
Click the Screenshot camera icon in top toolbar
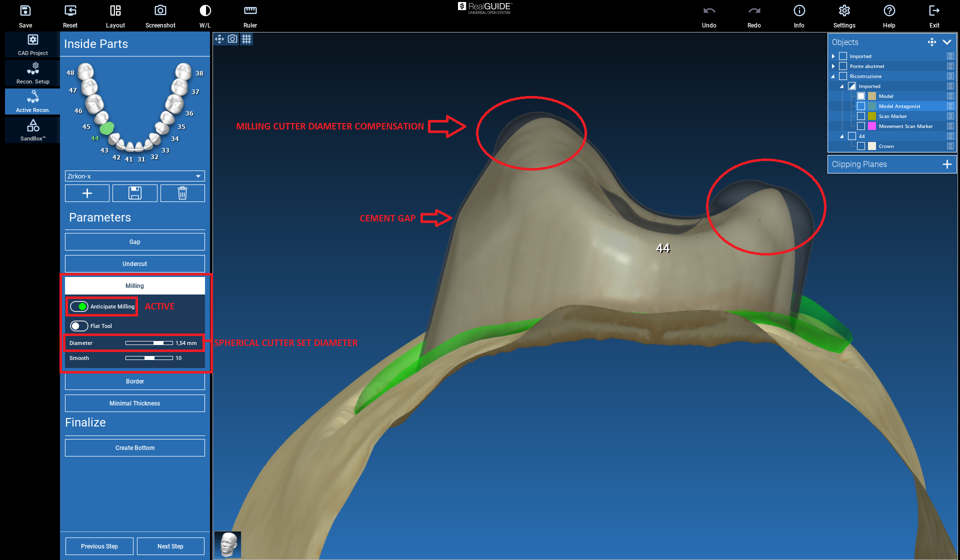pyautogui.click(x=160, y=11)
